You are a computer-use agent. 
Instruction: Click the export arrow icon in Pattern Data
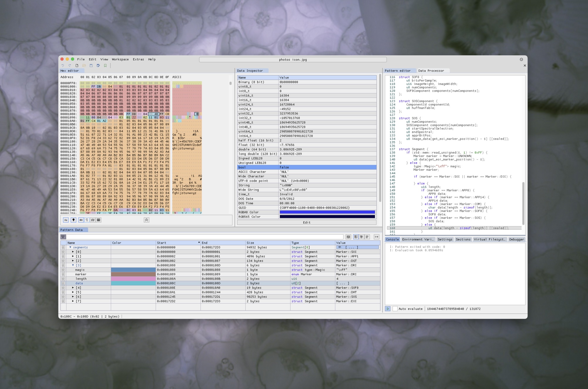[x=376, y=237]
